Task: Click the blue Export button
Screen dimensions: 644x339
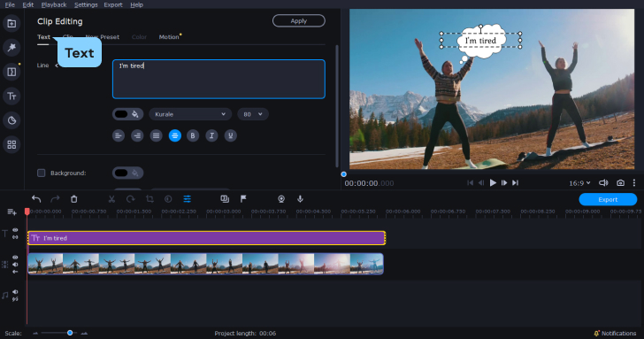Action: pyautogui.click(x=608, y=199)
